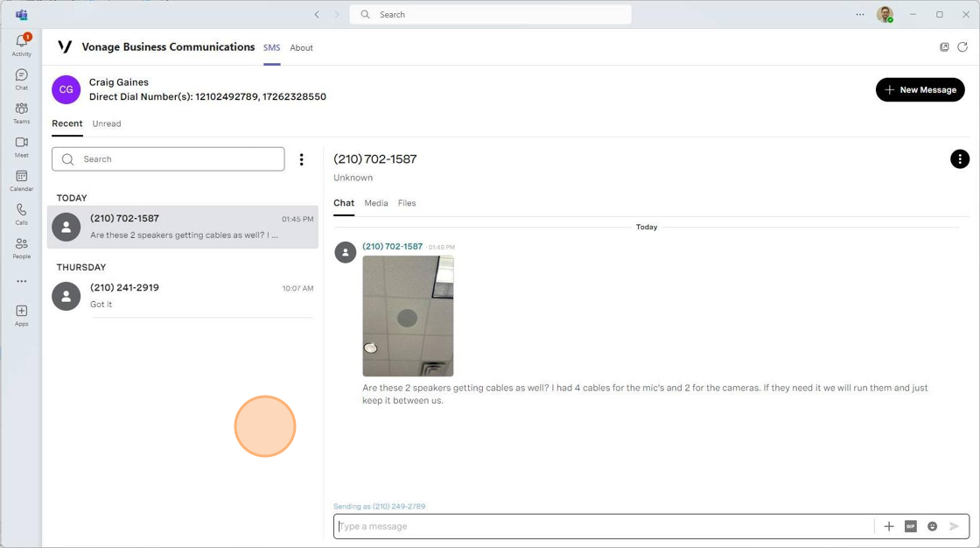
Task: Open the Teams section in the sidebar
Action: 21,113
